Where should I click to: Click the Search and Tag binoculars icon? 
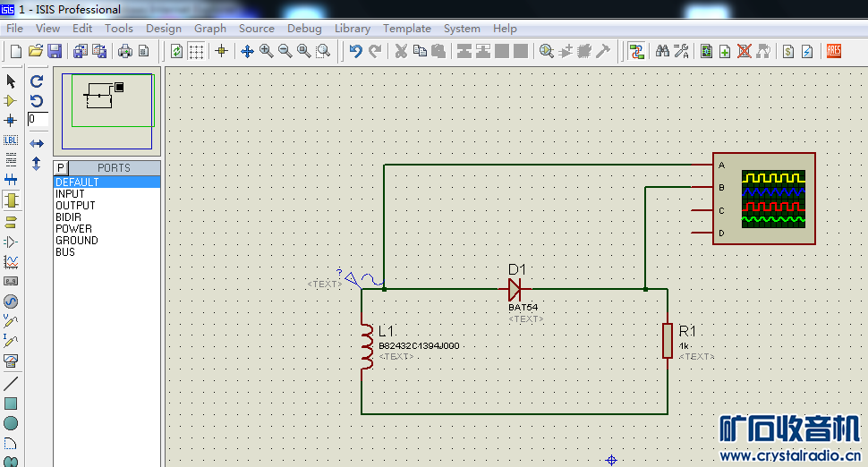coord(662,51)
